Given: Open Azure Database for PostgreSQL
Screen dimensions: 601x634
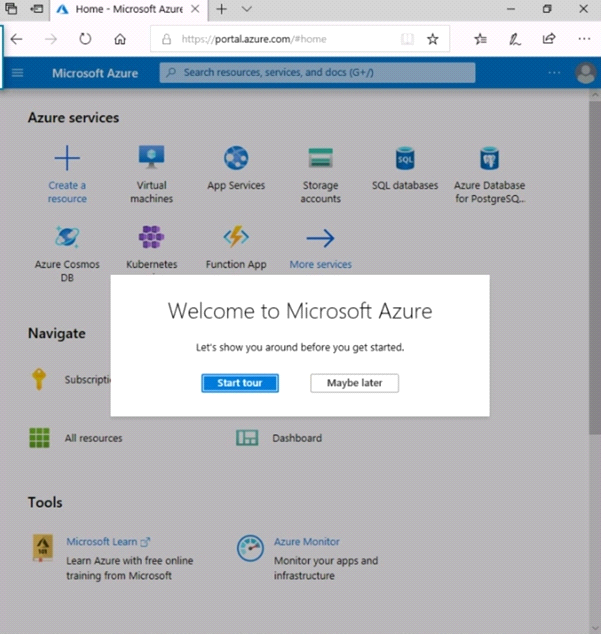Looking at the screenshot, I should 489,175.
